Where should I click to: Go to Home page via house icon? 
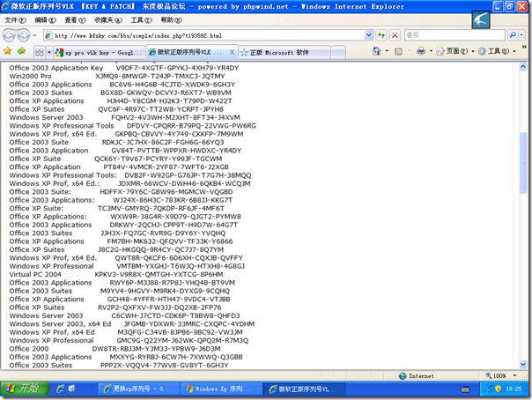click(x=377, y=51)
